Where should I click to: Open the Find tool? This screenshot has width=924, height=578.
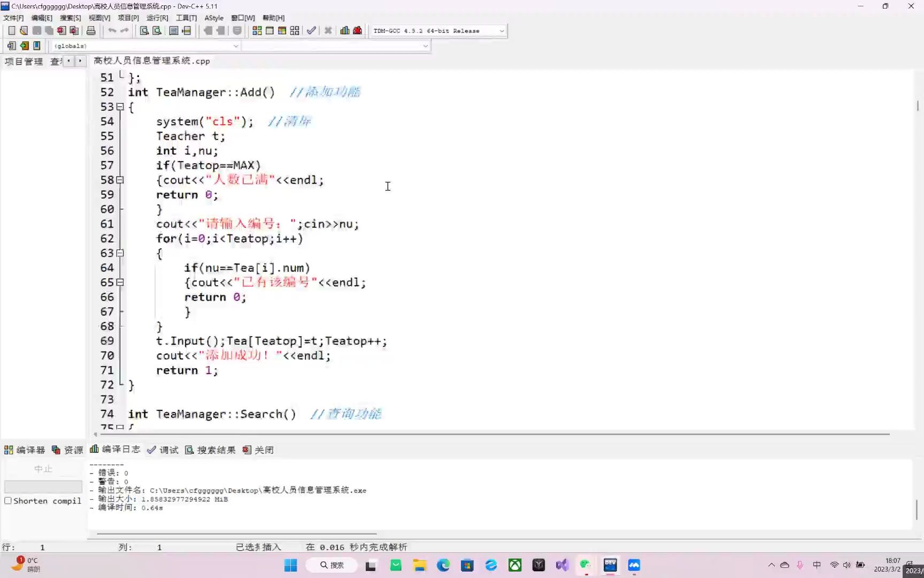144,31
